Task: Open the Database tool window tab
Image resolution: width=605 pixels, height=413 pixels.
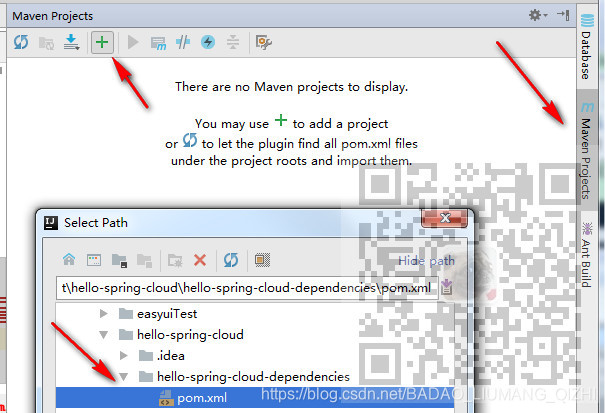Action: coord(587,47)
